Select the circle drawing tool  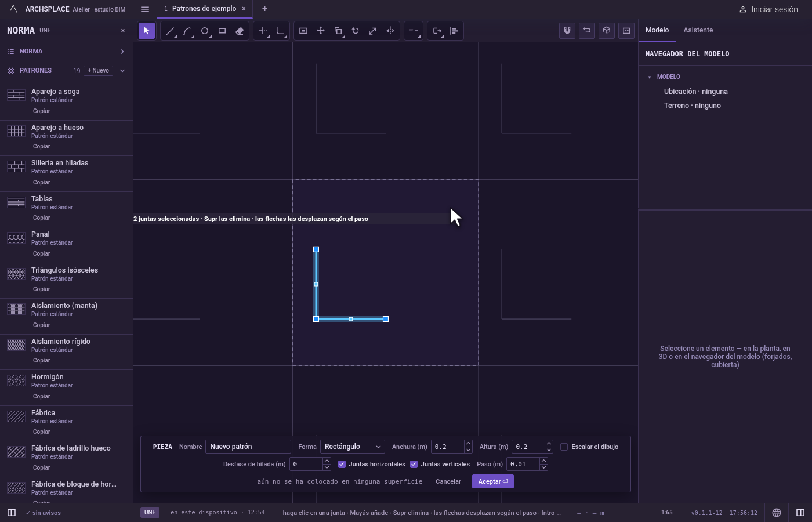pos(205,31)
